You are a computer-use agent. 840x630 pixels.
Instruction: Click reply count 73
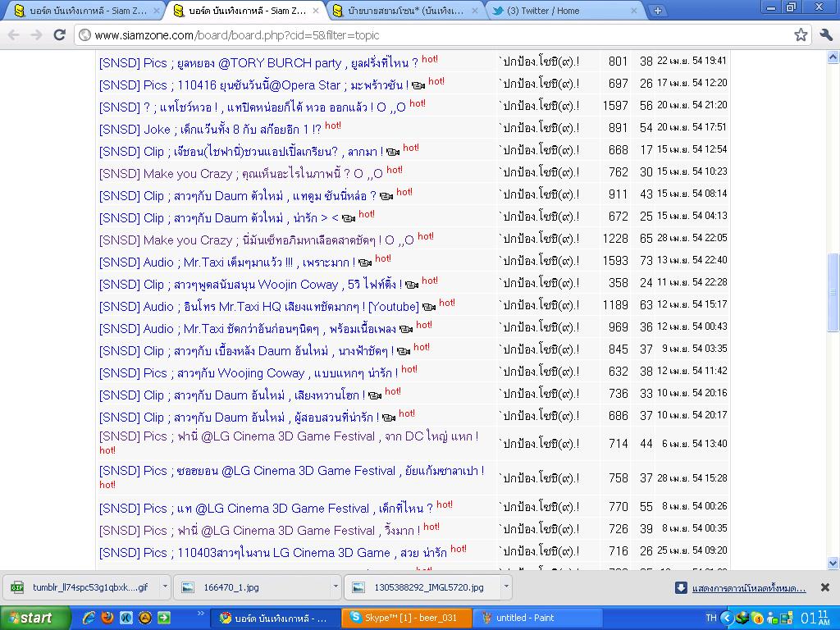coord(646,261)
